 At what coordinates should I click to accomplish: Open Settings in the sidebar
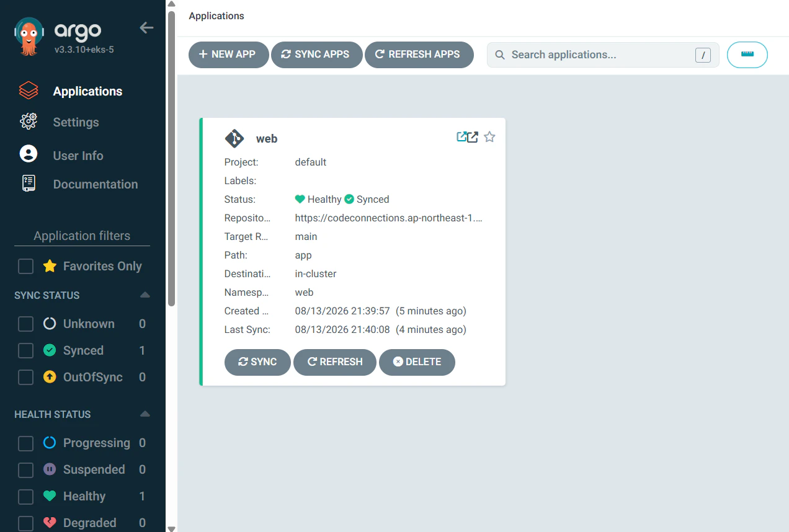(76, 122)
